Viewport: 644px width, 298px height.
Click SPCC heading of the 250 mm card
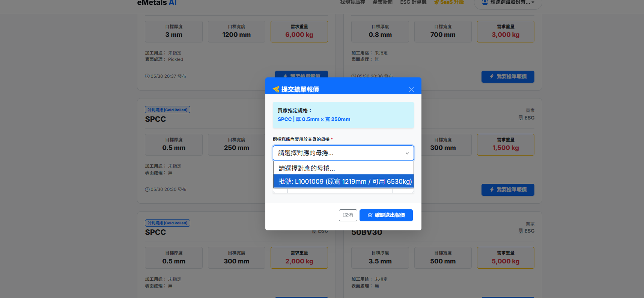point(155,119)
